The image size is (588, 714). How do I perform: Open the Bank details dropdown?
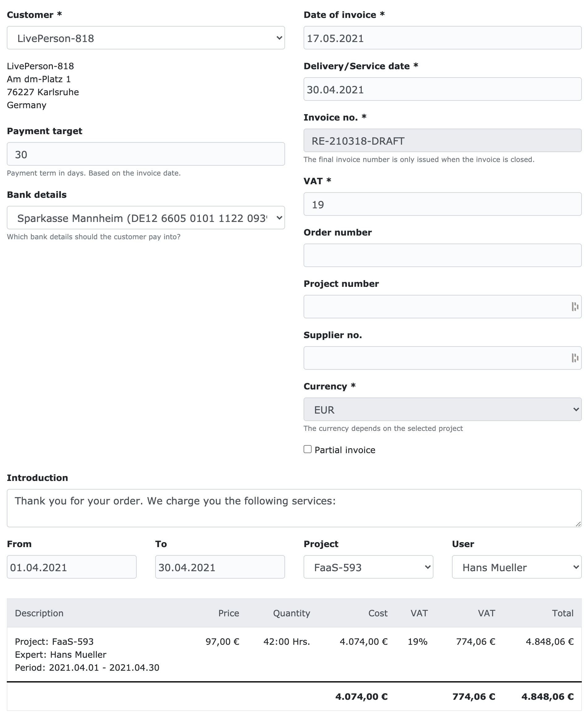pyautogui.click(x=146, y=218)
